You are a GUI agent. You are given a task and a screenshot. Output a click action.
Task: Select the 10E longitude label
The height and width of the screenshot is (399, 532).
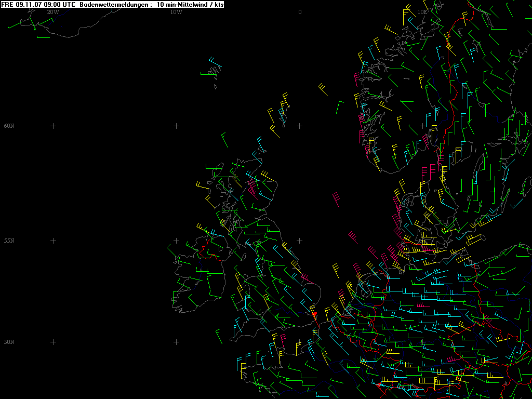[x=422, y=12]
